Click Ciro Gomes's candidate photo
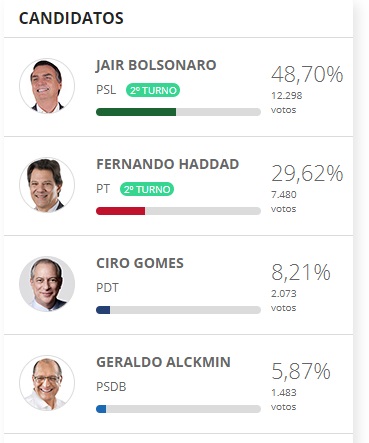369x443 pixels. click(x=47, y=284)
